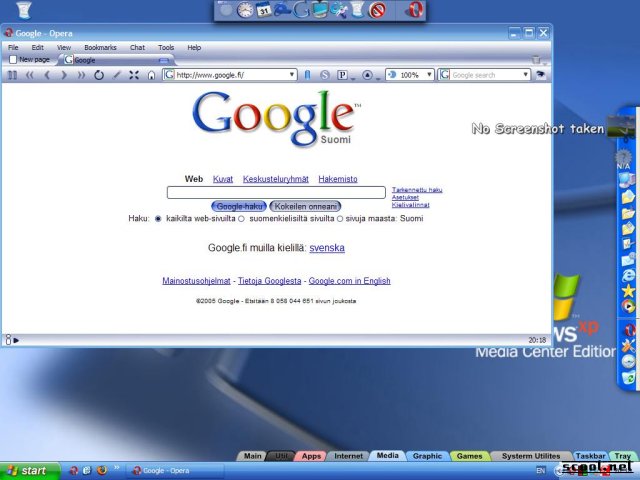Select the suomenkielisiltä sivuilta radio button
This screenshot has height=480, width=640.
coord(241,219)
